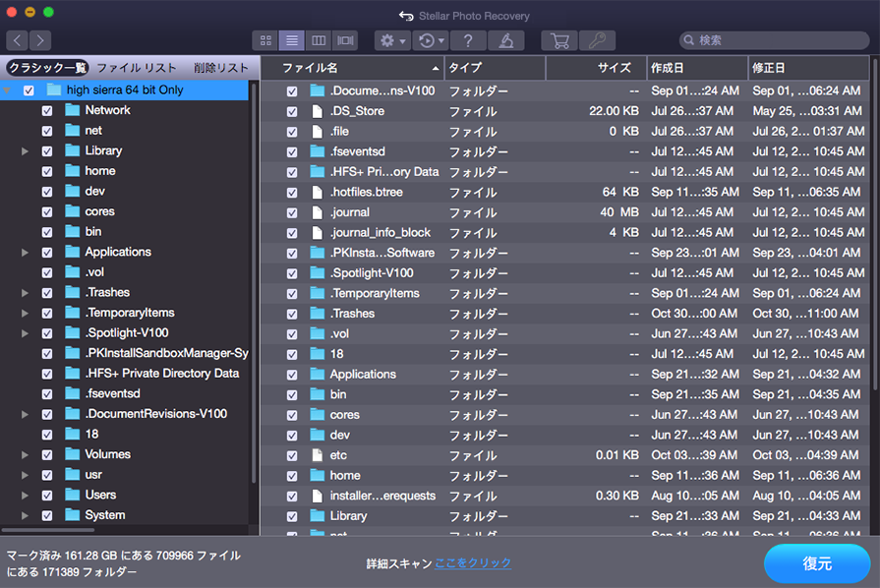Open the shopping cart to buy
Image resolution: width=880 pixels, height=588 pixels.
pos(559,40)
